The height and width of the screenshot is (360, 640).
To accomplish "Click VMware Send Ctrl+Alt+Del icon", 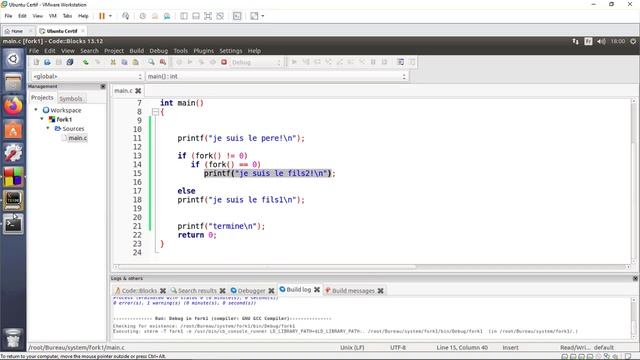I will [x=125, y=16].
